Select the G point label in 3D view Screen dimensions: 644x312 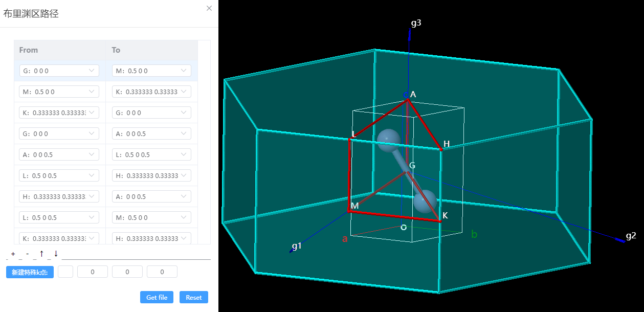[412, 165]
